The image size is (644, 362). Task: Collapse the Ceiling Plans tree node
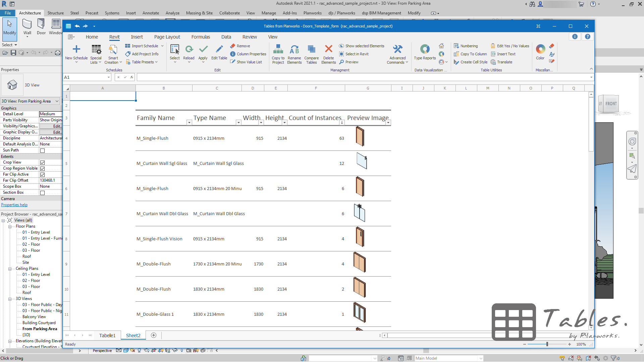point(10,268)
